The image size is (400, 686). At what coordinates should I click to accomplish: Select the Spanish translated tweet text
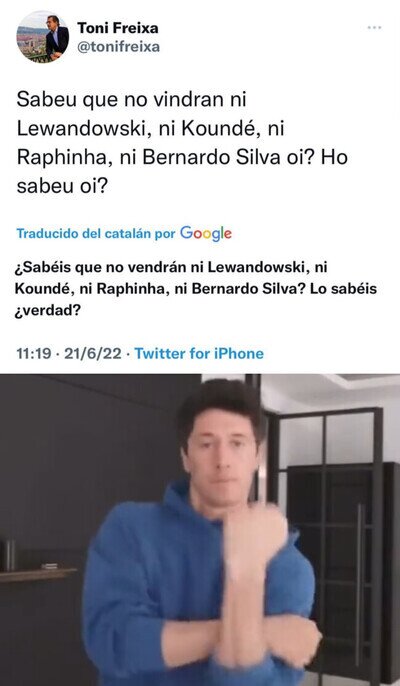(x=196, y=289)
